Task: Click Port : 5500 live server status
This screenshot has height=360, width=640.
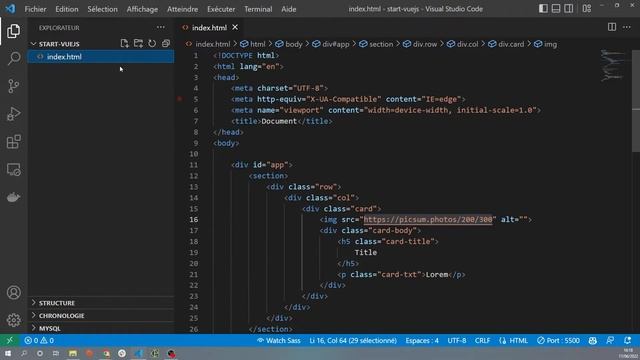Action: coord(558,340)
